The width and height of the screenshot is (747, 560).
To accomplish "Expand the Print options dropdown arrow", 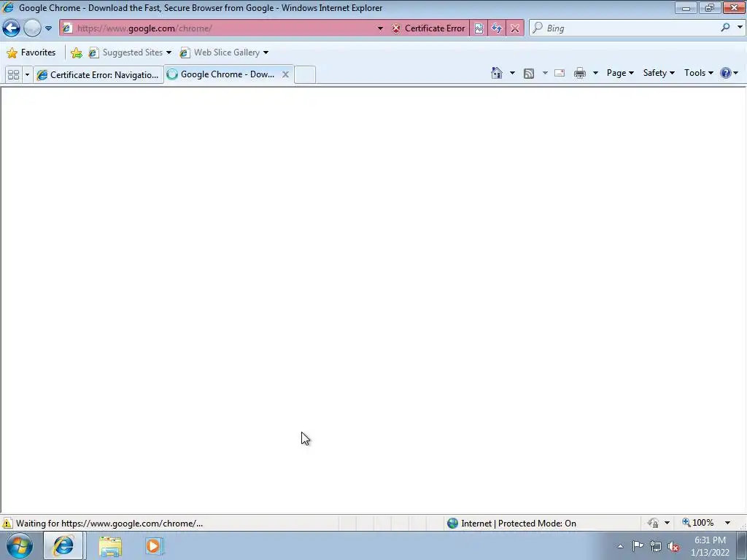I will (x=595, y=73).
